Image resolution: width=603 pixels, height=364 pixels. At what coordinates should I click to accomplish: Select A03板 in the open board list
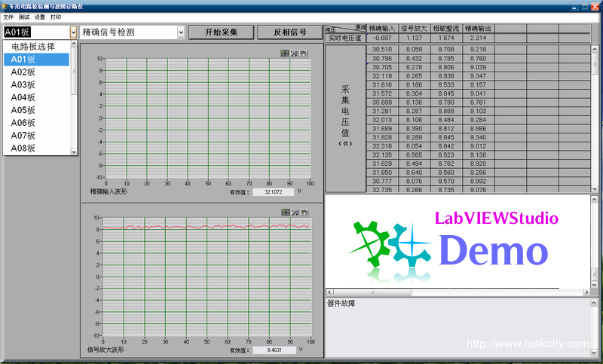tap(23, 84)
